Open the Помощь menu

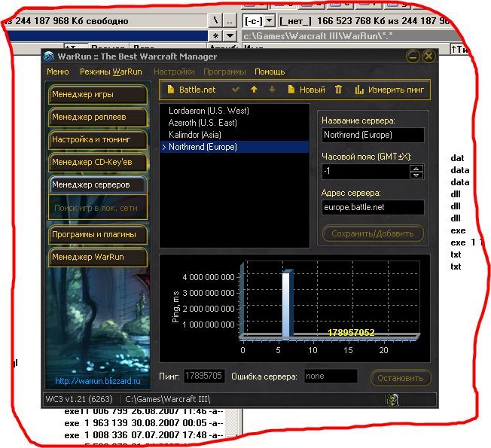coord(270,72)
